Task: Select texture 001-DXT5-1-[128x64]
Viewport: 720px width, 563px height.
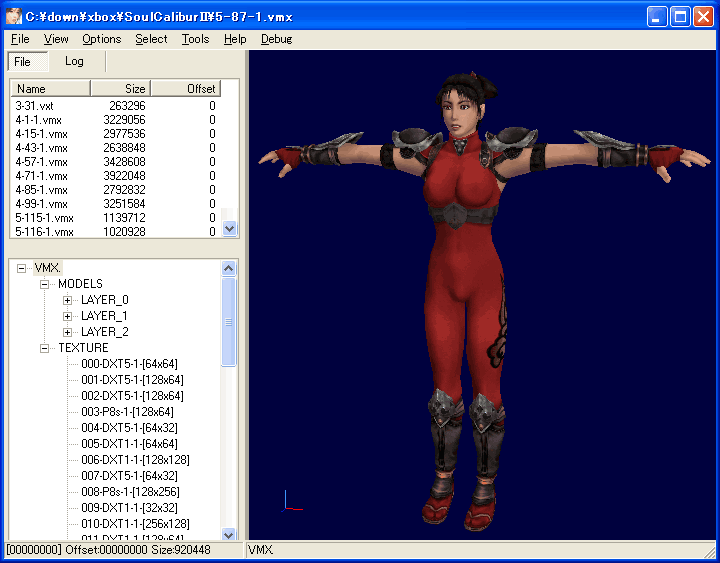Action: [132, 380]
